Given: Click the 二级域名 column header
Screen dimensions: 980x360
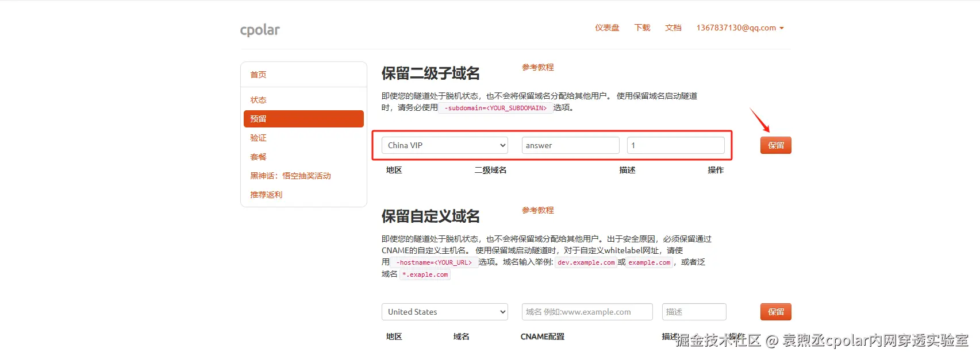Looking at the screenshot, I should pyautogui.click(x=490, y=170).
